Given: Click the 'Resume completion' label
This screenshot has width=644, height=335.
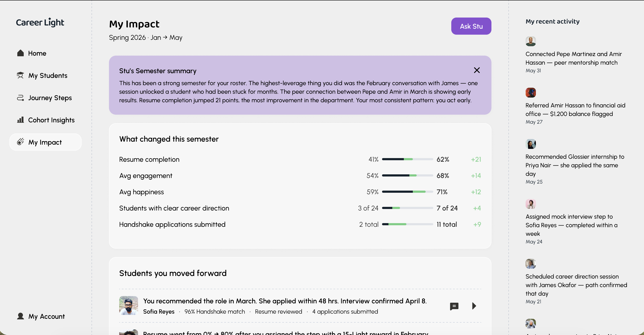Looking at the screenshot, I should [149, 160].
